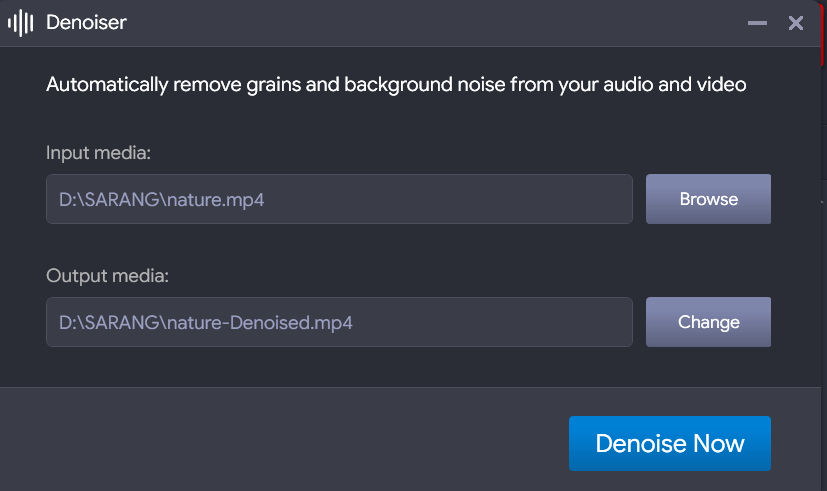Close the Denoiser dialog
Viewport: 827px width, 491px height.
point(796,23)
